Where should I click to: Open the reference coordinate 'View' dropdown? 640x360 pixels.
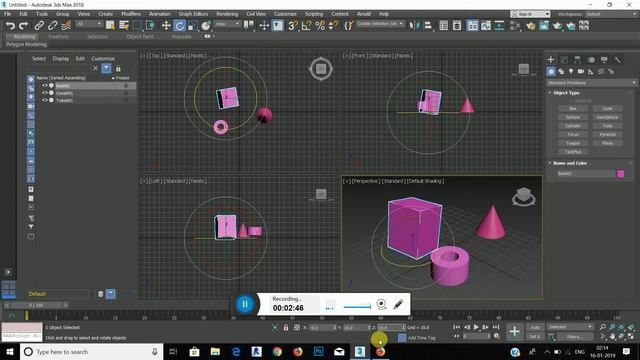point(227,24)
